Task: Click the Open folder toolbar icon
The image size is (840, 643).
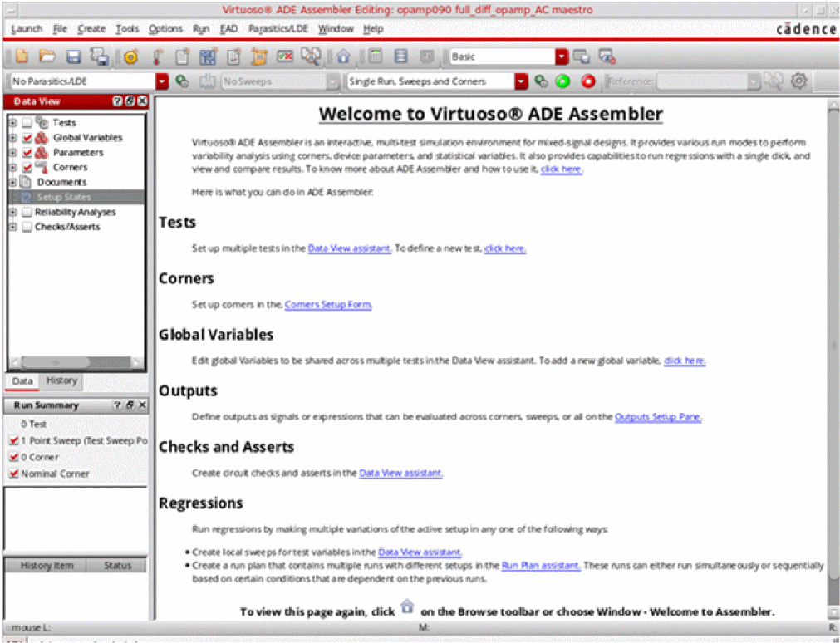Action: coord(47,56)
